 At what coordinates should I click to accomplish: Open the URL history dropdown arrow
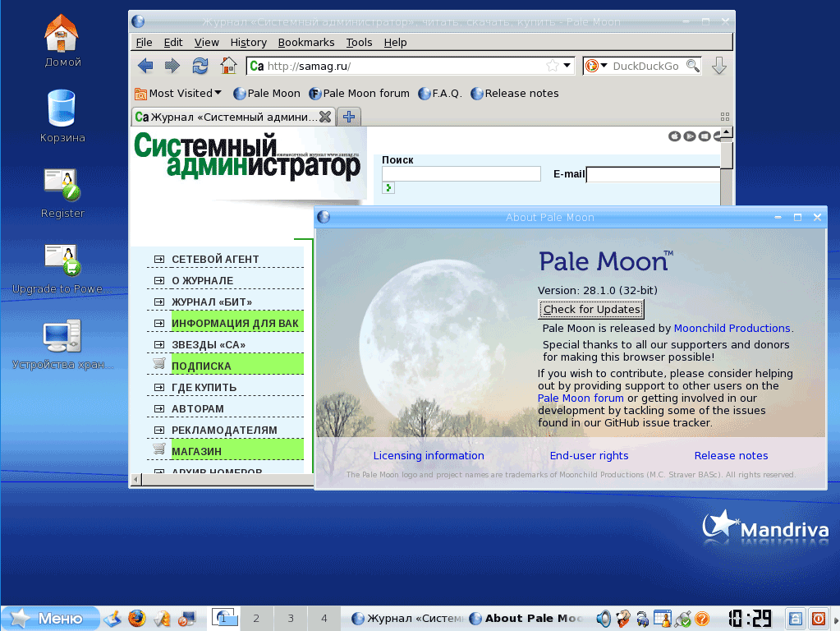coord(567,66)
